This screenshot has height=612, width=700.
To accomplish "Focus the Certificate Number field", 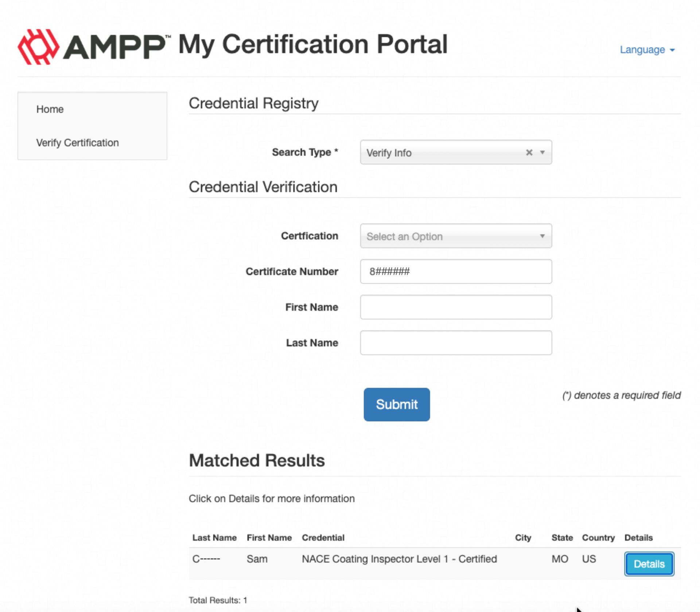I will click(456, 272).
